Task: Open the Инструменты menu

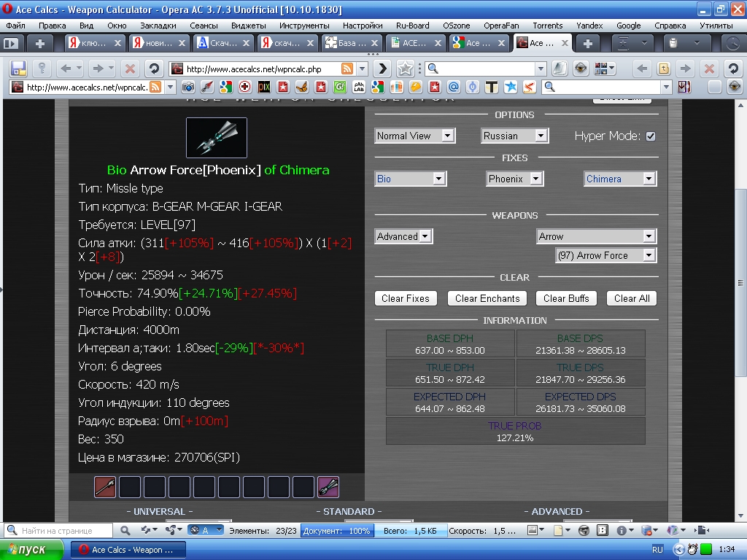Action: tap(304, 26)
